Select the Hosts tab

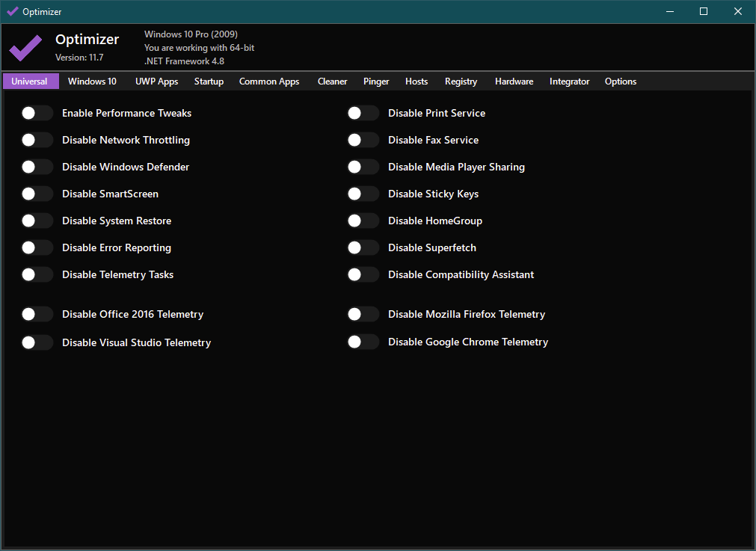417,81
